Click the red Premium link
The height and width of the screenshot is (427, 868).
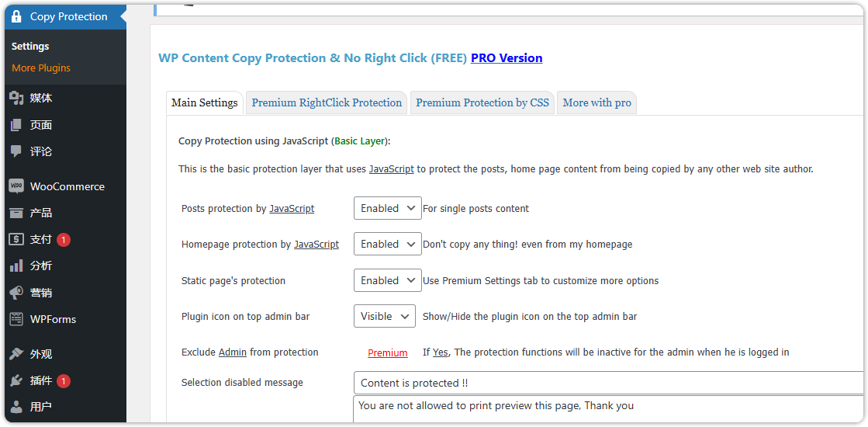pos(387,352)
